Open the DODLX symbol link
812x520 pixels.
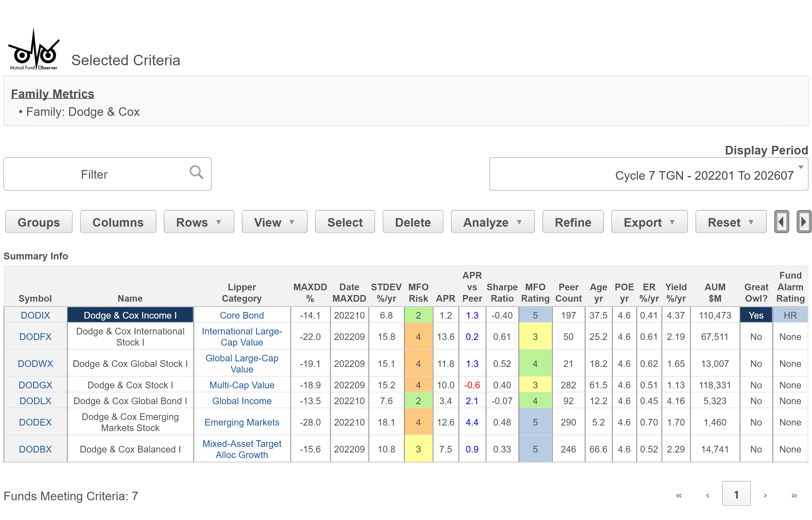click(36, 401)
